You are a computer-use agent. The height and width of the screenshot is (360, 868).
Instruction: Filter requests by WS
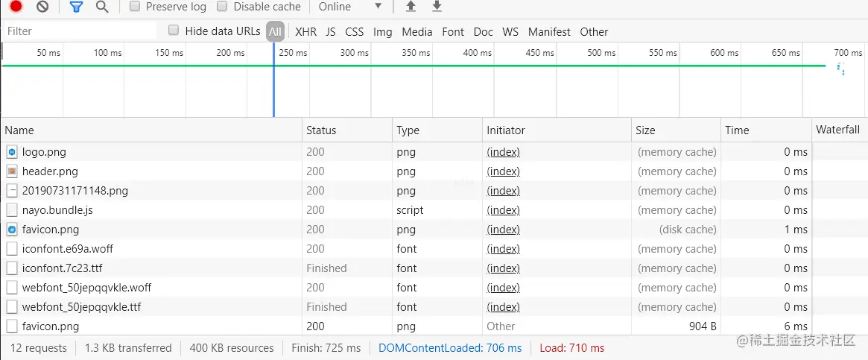(510, 31)
